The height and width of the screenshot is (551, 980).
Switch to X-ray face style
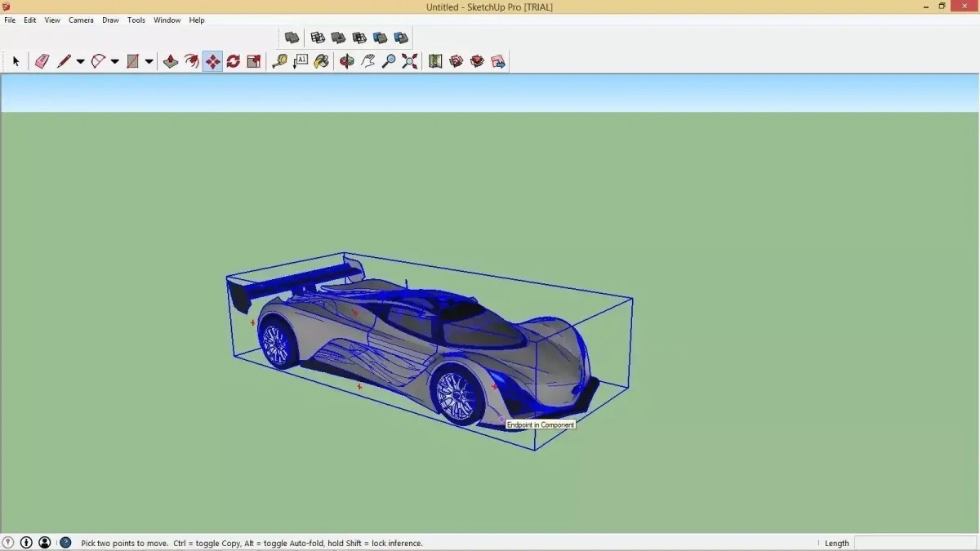(x=292, y=38)
